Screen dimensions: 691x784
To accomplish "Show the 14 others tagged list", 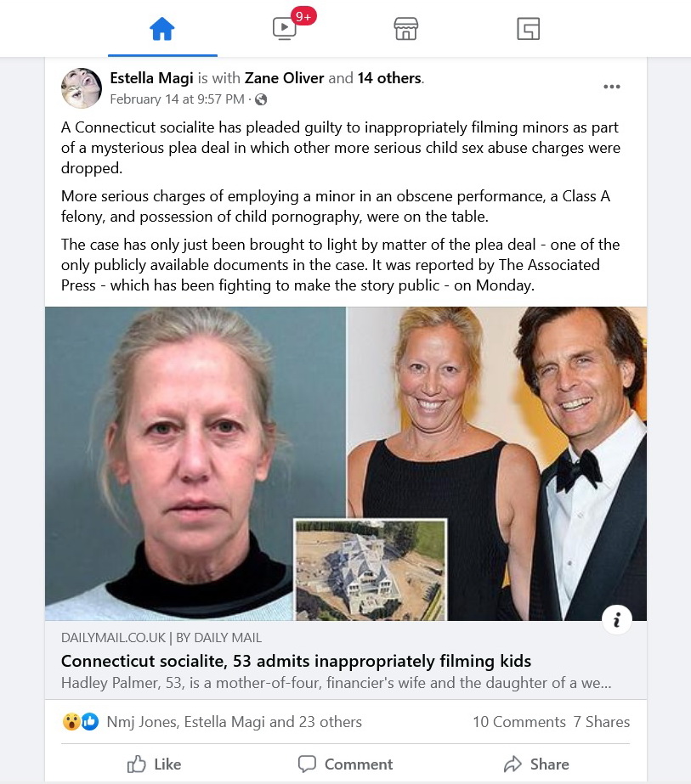I will tap(388, 78).
